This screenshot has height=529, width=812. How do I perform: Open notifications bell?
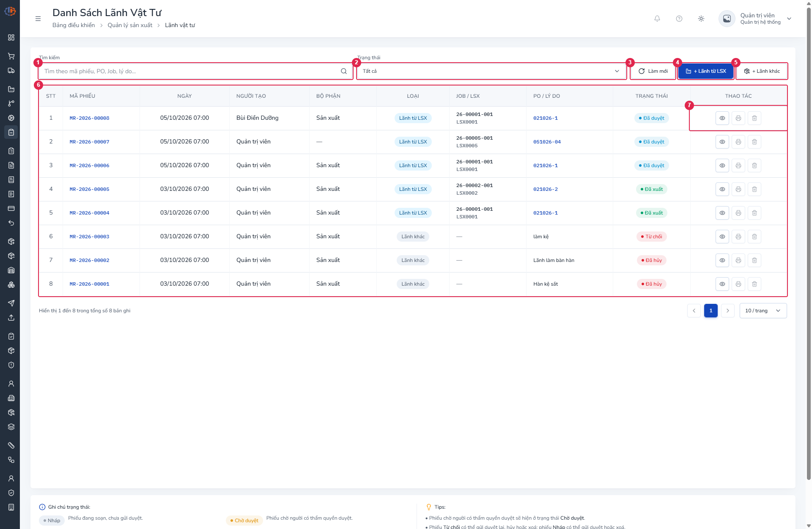point(657,19)
